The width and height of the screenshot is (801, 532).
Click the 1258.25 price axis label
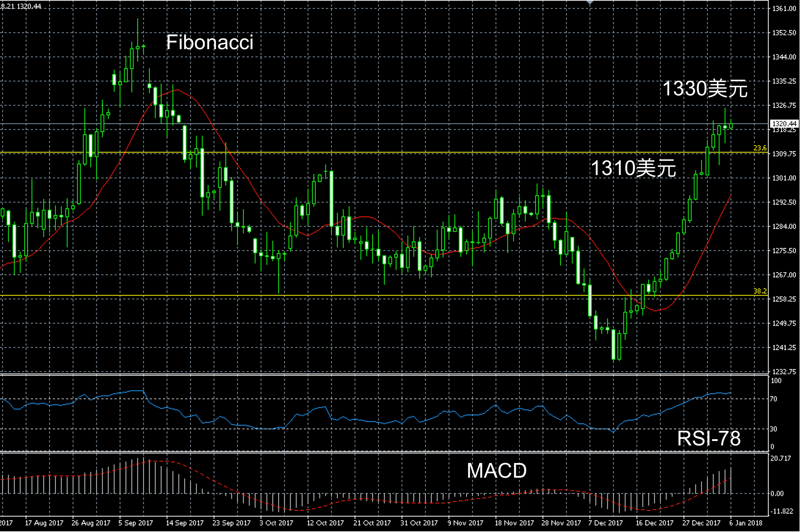click(x=784, y=299)
